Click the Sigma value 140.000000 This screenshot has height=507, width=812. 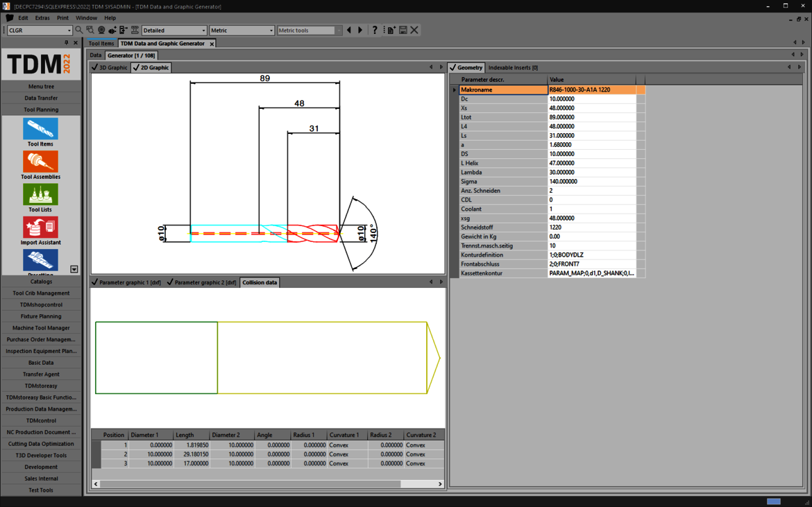point(591,182)
